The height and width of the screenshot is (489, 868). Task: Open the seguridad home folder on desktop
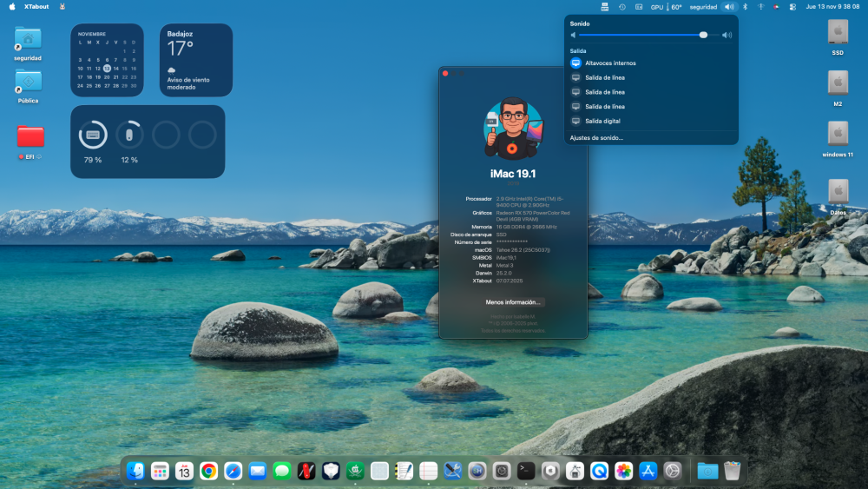pos(28,39)
